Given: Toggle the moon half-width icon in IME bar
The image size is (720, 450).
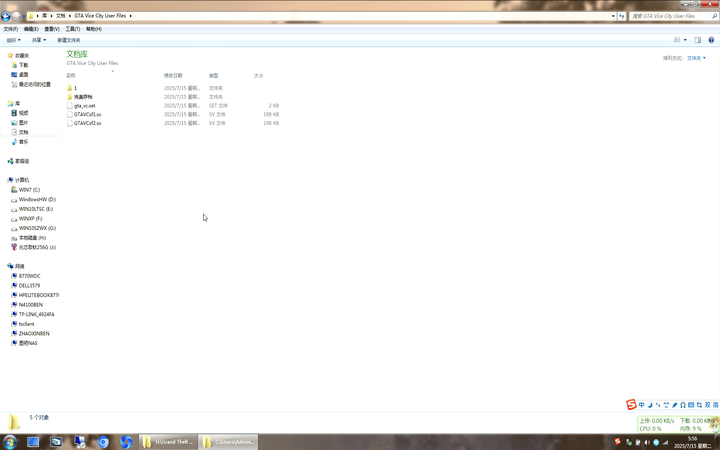Looking at the screenshot, I should pos(650,405).
